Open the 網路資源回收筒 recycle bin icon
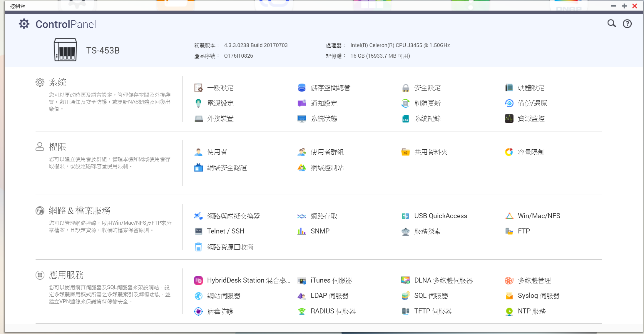 (x=198, y=247)
